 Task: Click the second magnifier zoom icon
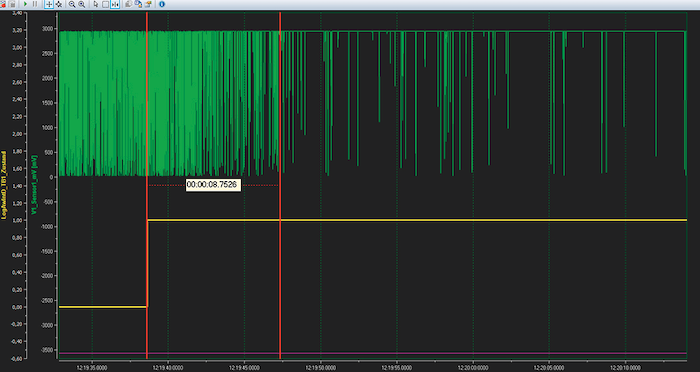pyautogui.click(x=82, y=4)
